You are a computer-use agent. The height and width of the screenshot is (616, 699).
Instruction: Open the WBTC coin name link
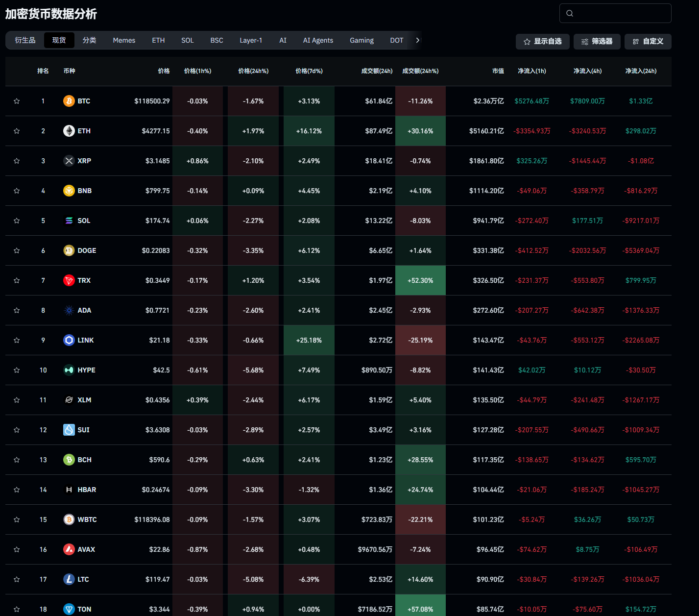click(x=87, y=519)
